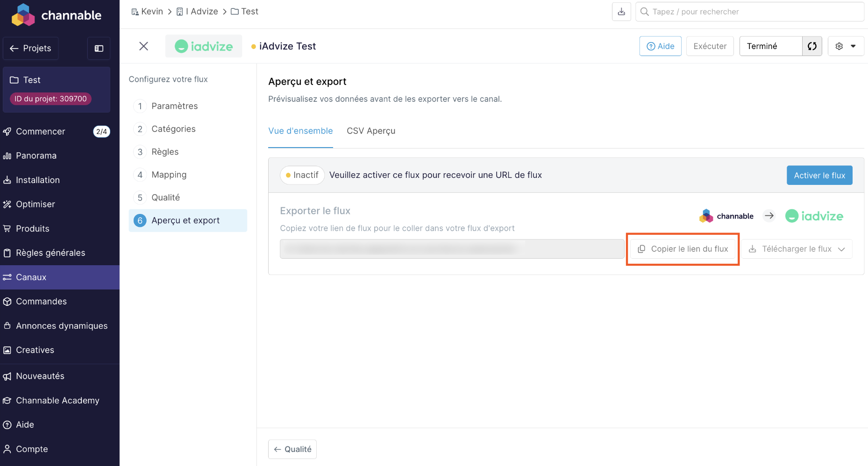Open the gear settings dropdown
This screenshot has width=868, height=466.
(846, 46)
